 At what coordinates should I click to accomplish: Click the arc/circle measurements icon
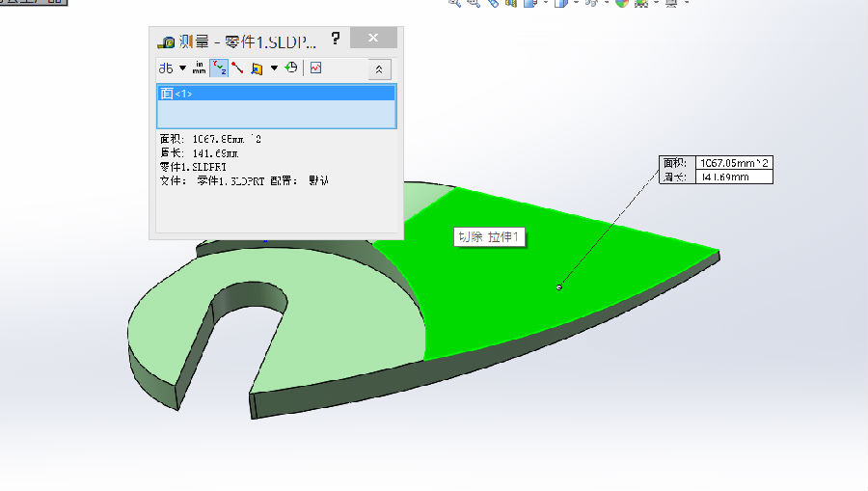pos(167,68)
